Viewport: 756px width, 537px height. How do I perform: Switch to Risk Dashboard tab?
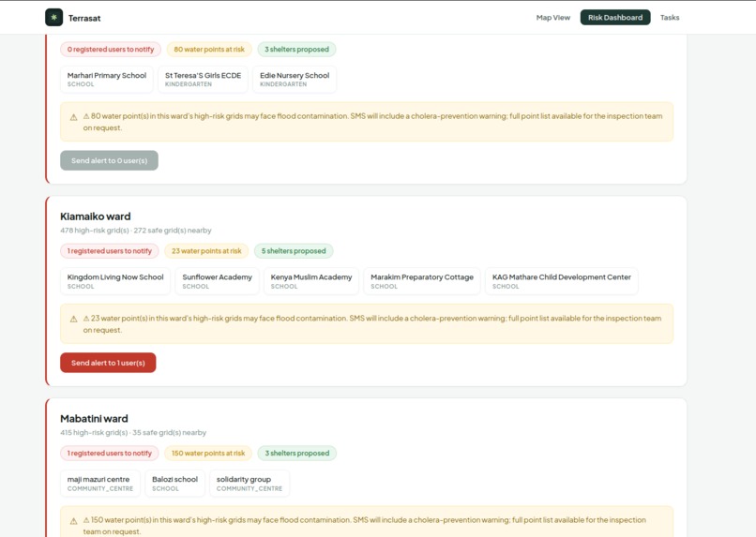[x=615, y=18]
